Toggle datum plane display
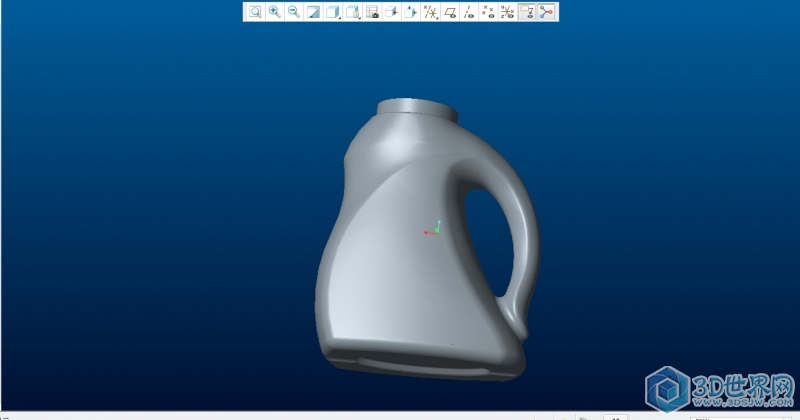Image resolution: width=800 pixels, height=420 pixels. click(450, 12)
